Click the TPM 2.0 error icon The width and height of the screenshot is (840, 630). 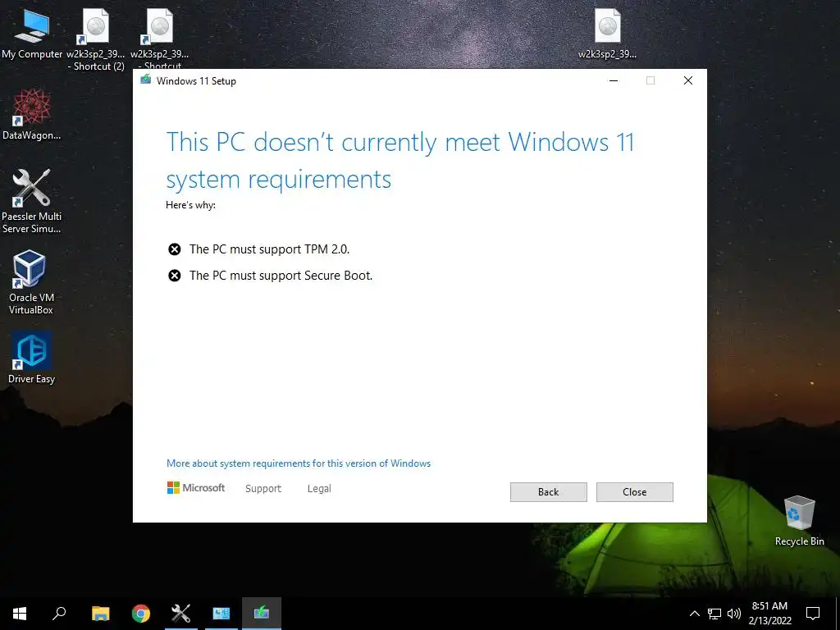[x=175, y=249]
